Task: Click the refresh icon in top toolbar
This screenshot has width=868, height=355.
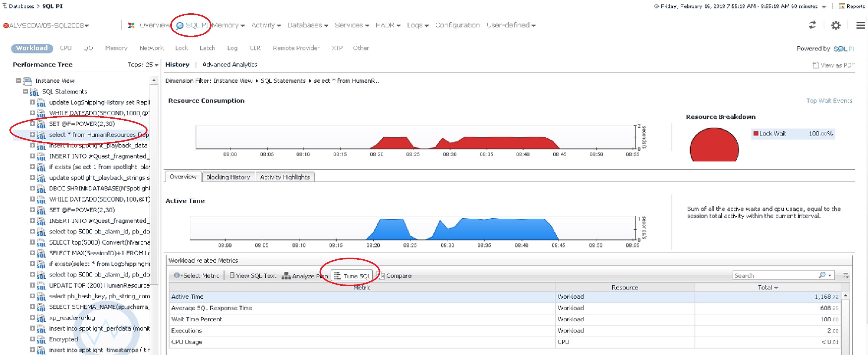Action: (x=813, y=25)
